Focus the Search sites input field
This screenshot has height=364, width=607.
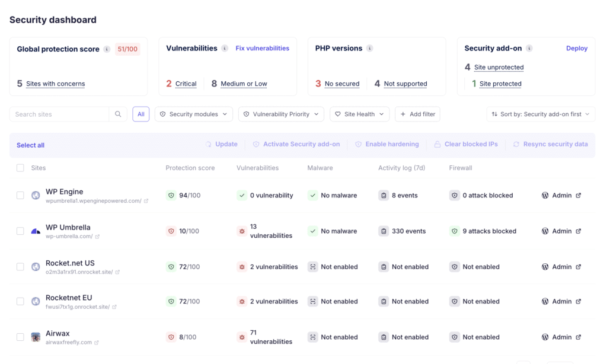point(59,114)
